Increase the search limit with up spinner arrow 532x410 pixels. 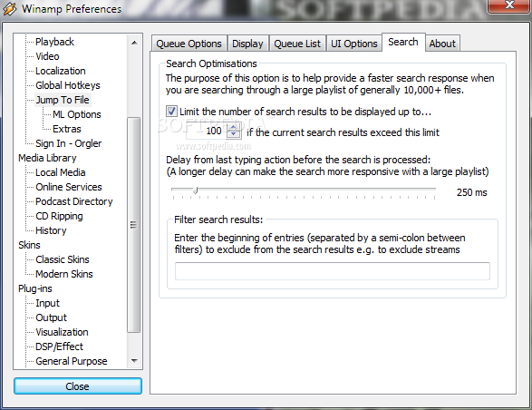(x=233, y=127)
